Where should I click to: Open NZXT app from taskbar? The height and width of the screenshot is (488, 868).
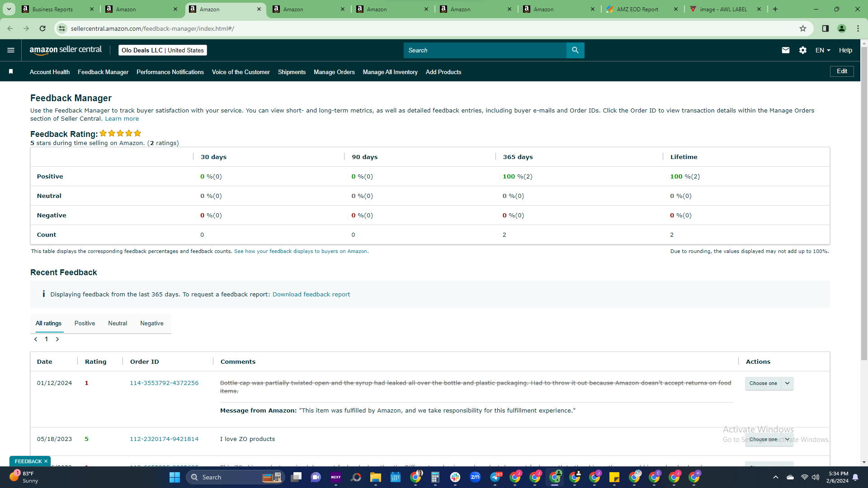[336, 477]
